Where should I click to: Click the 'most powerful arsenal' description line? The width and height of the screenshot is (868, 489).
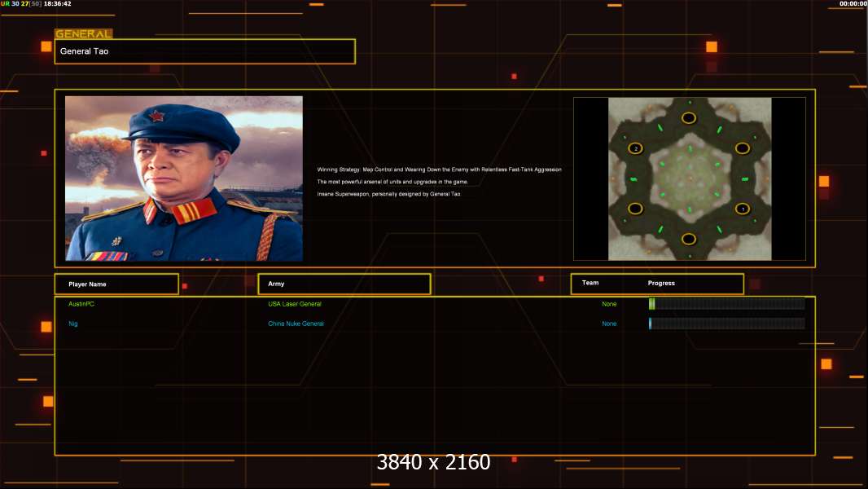pos(392,182)
